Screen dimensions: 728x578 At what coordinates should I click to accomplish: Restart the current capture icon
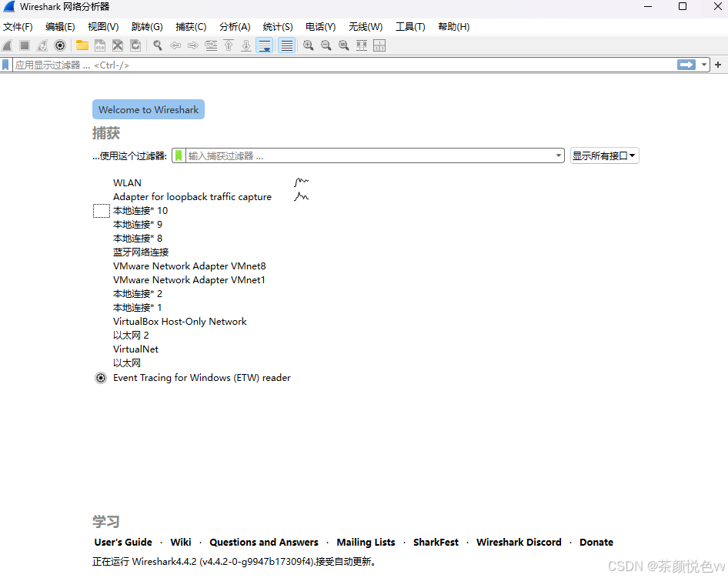click(42, 45)
